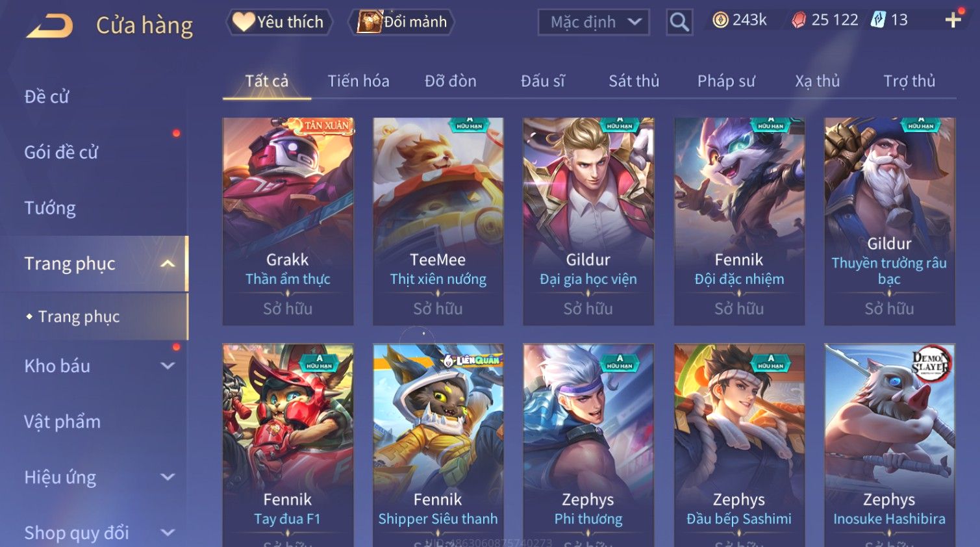Image resolution: width=980 pixels, height=547 pixels.
Task: Tap the gold coin 243k icon
Action: [720, 20]
